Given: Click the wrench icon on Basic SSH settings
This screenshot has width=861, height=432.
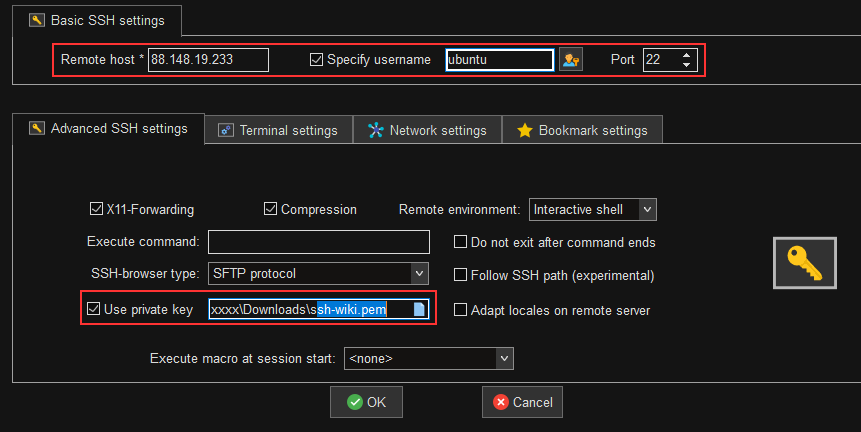Looking at the screenshot, I should [x=37, y=18].
